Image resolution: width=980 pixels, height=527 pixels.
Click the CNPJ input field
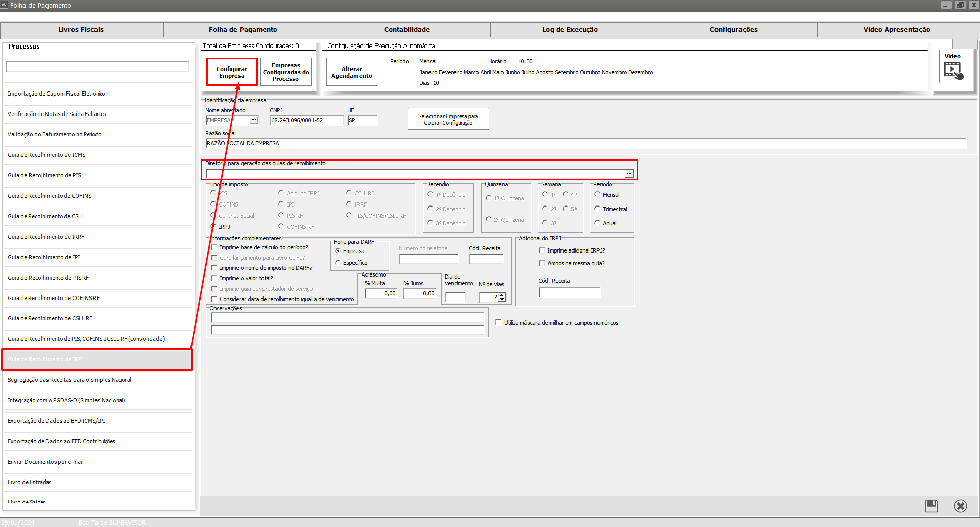click(x=306, y=120)
